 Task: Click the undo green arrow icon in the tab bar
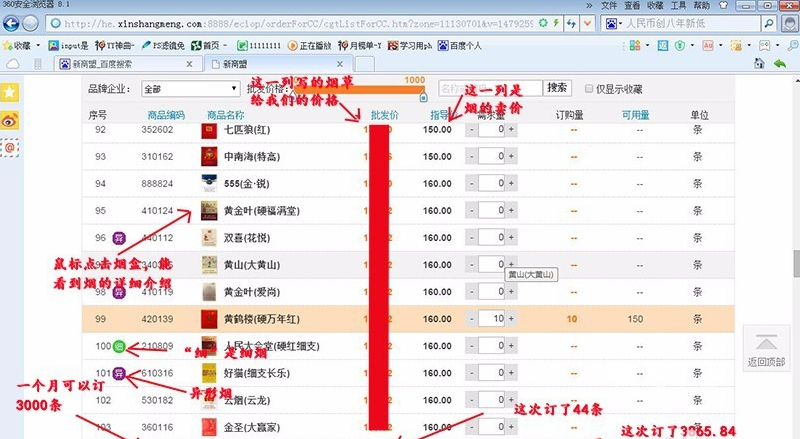pyautogui.click(x=780, y=64)
